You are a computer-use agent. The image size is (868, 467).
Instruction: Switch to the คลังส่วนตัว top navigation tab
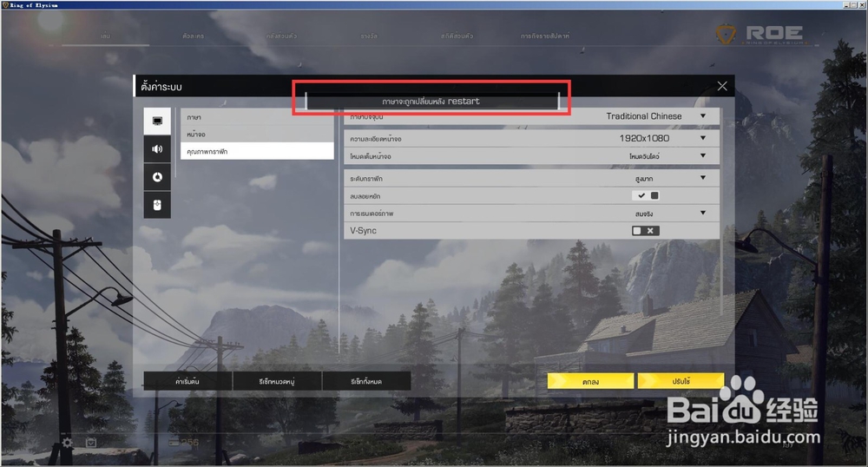(x=281, y=36)
